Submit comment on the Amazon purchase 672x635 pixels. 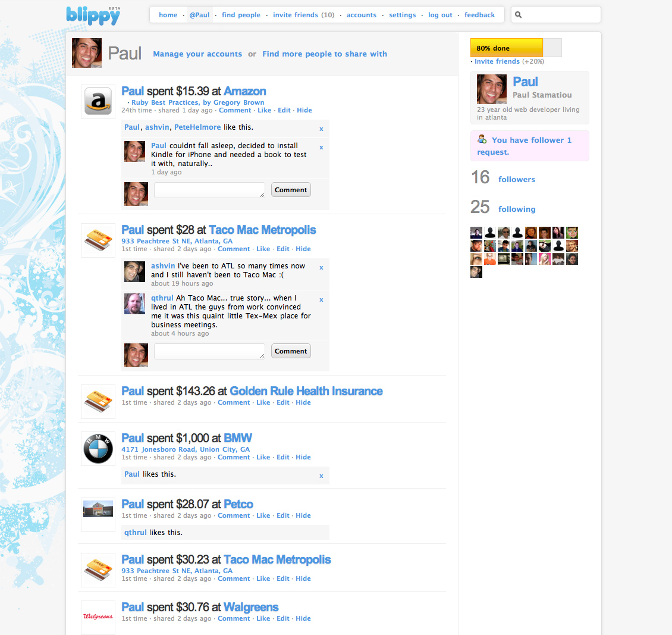pyautogui.click(x=291, y=190)
